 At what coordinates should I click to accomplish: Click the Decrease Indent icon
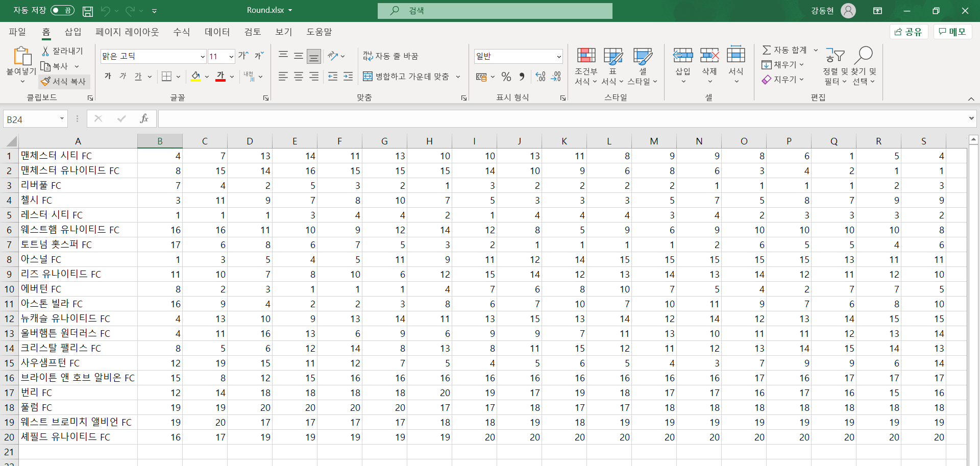[x=333, y=77]
